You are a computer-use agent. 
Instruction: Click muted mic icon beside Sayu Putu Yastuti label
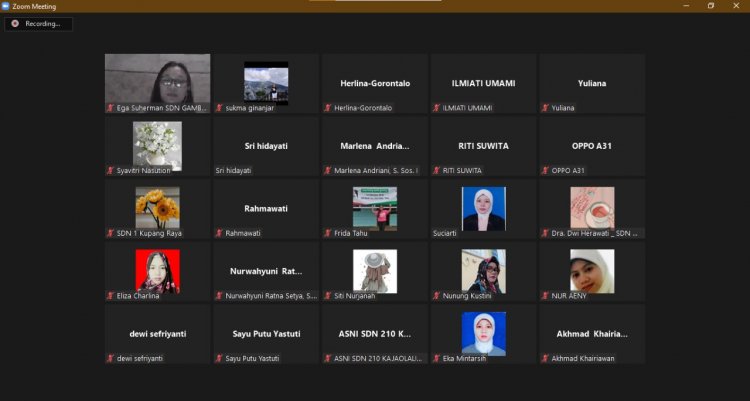tap(219, 358)
